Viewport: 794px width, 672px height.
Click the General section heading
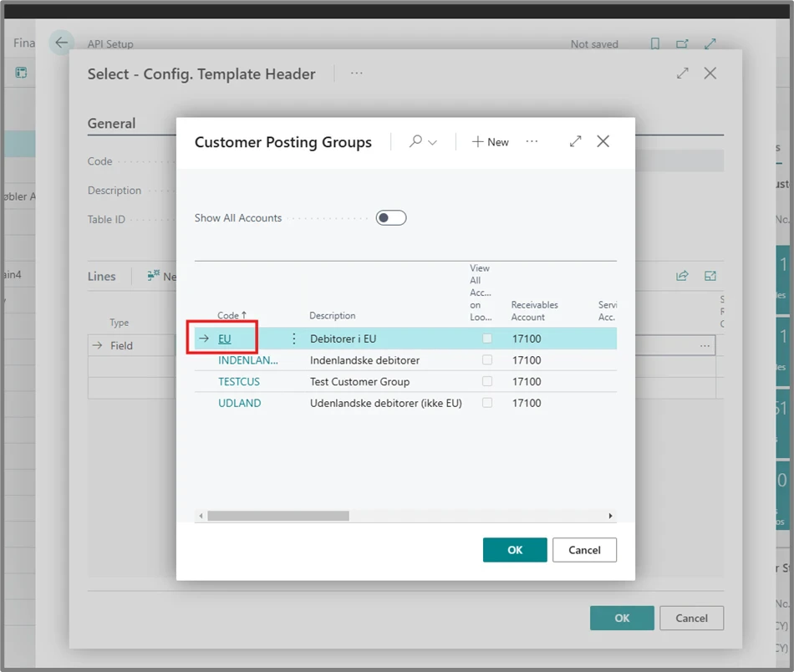click(x=111, y=124)
